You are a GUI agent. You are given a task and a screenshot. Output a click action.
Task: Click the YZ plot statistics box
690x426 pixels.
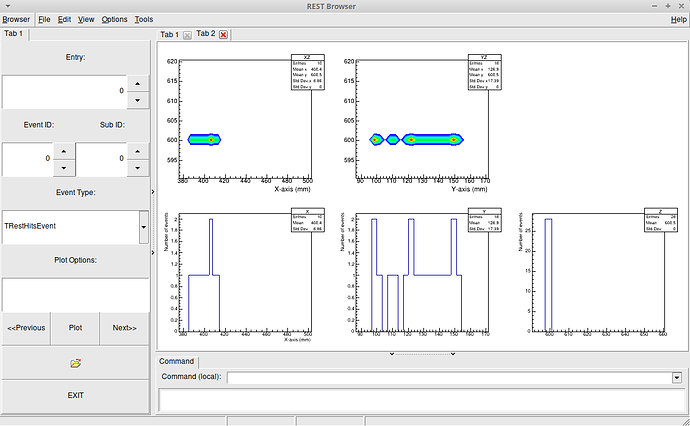pos(484,72)
